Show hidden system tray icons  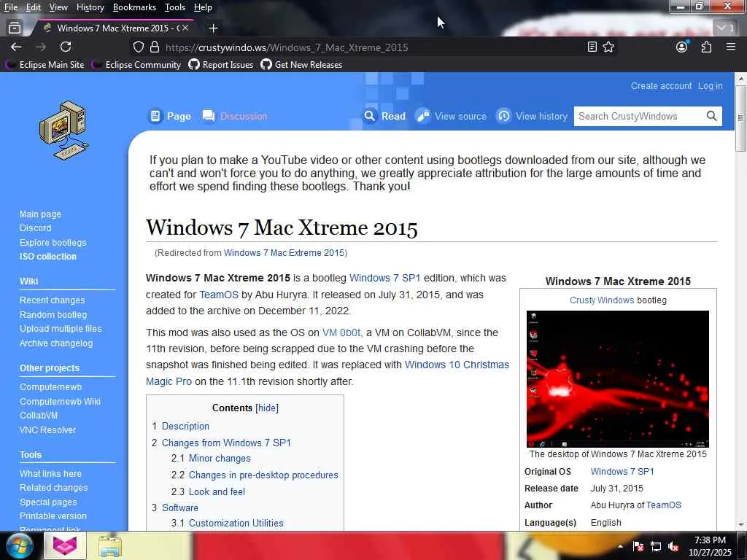[x=620, y=546]
